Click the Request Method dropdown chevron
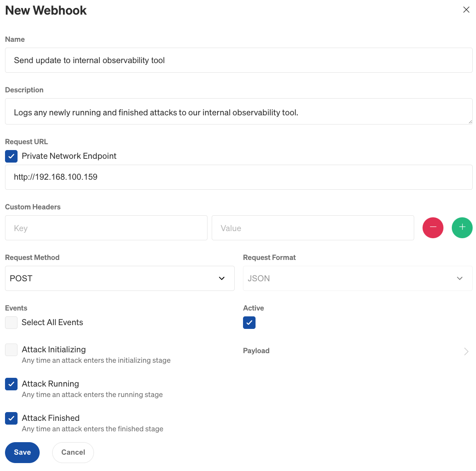The width and height of the screenshot is (476, 471). point(221,278)
